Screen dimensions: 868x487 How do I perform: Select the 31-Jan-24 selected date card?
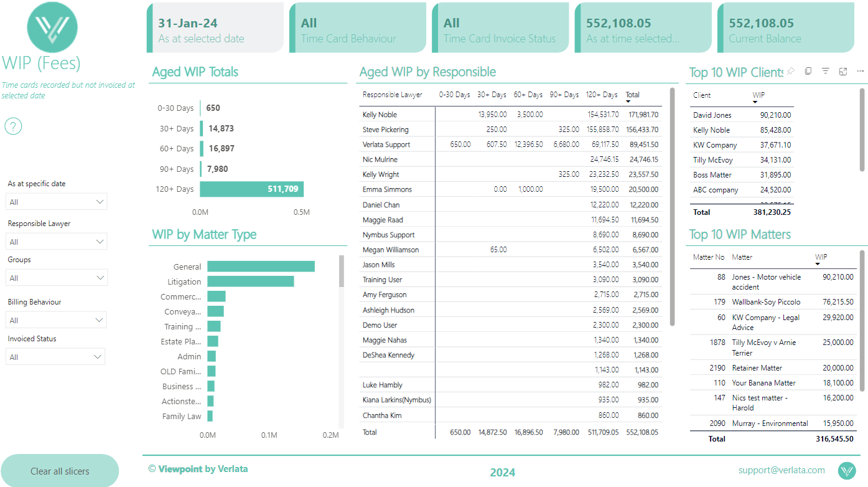[x=215, y=28]
